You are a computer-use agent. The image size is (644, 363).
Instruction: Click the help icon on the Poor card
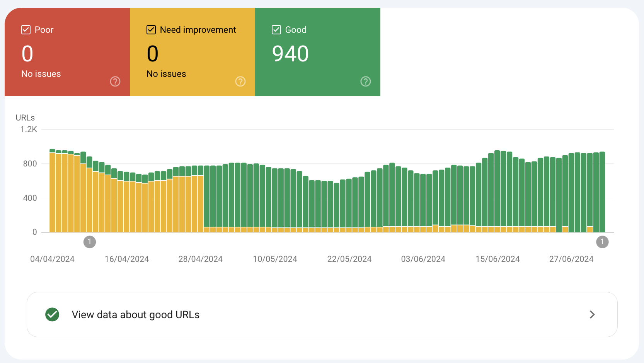pyautogui.click(x=115, y=81)
